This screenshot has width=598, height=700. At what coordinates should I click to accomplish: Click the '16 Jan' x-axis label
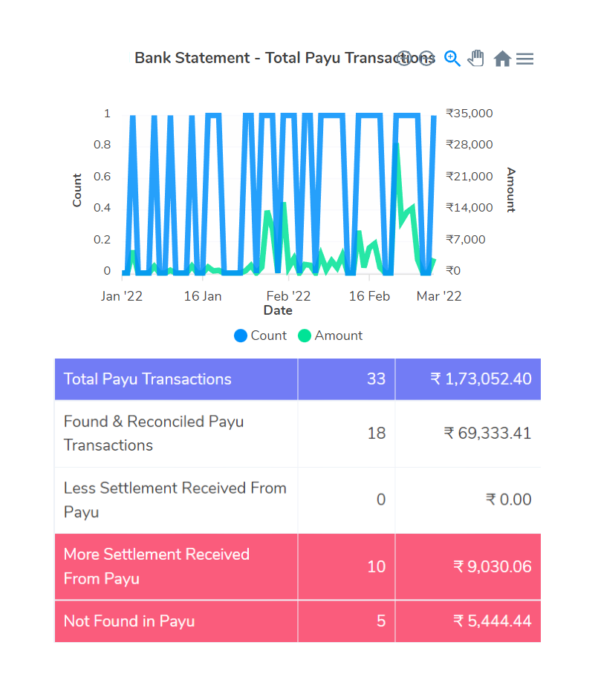pyautogui.click(x=203, y=296)
